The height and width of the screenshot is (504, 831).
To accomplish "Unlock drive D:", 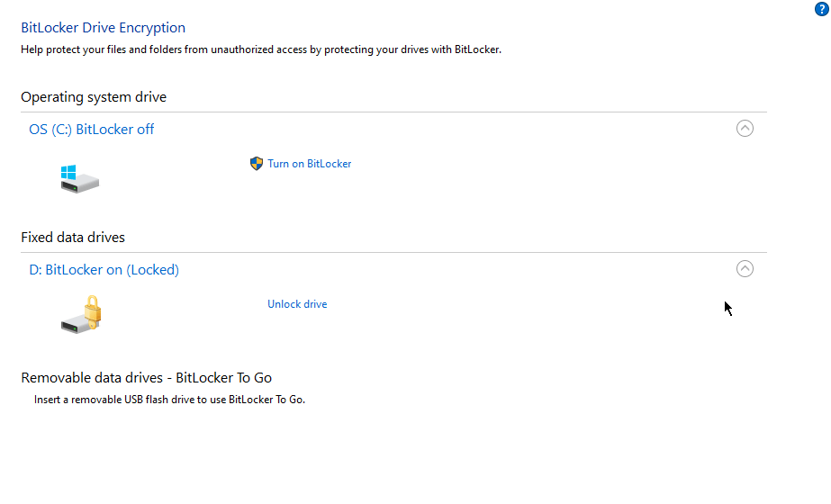I will click(x=297, y=304).
